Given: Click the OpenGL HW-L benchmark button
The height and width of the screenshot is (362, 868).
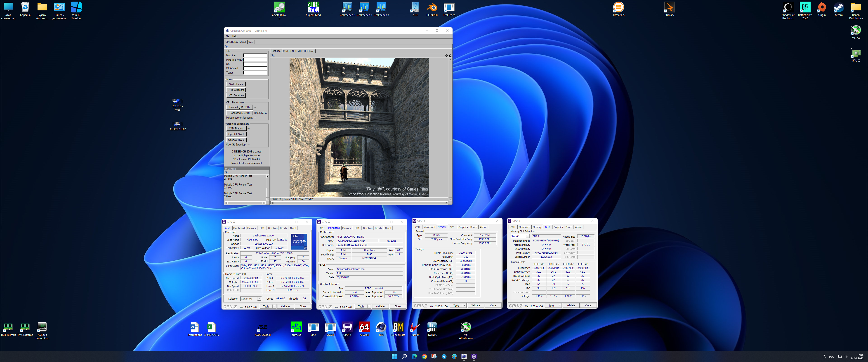Looking at the screenshot, I should [x=236, y=140].
